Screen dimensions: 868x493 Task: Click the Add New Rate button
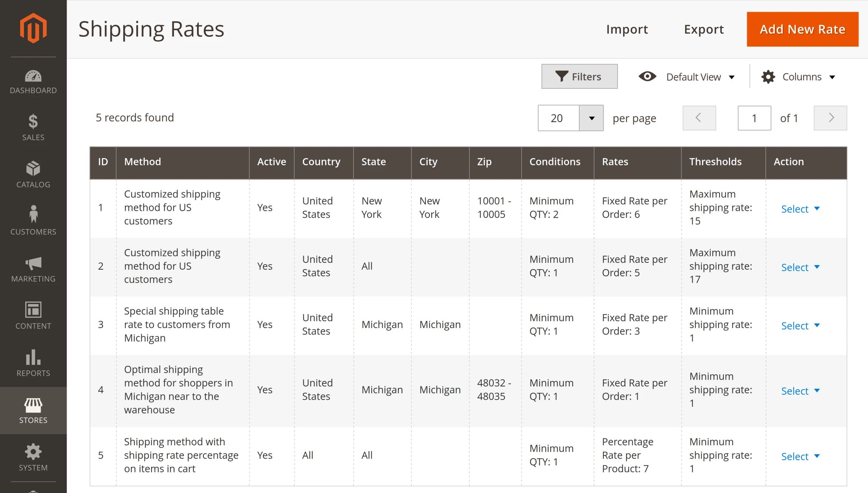click(x=802, y=29)
